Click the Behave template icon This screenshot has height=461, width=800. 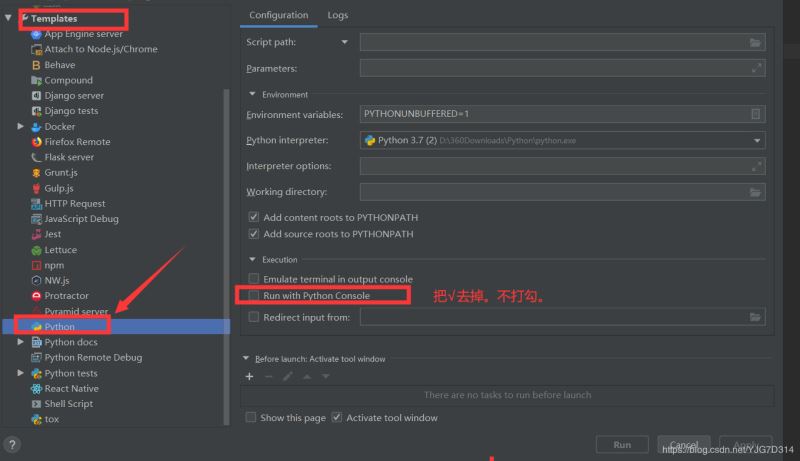(36, 65)
